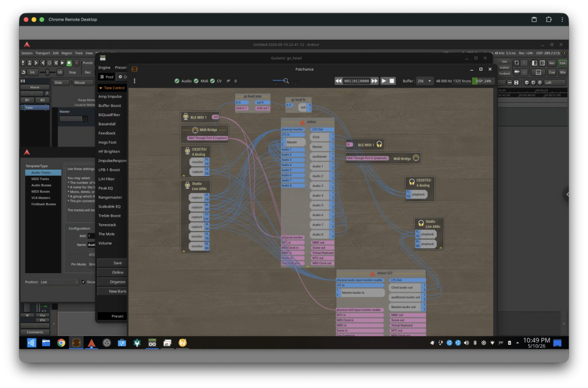Switch Ardour to Rec view

552,63
